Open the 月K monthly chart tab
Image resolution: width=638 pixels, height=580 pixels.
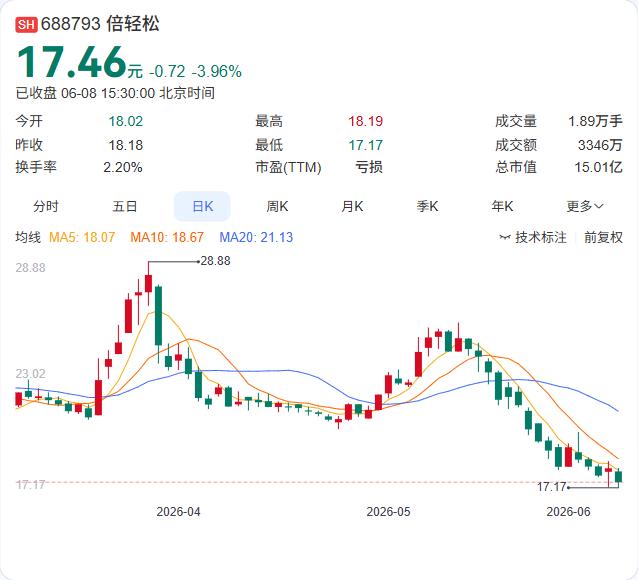(352, 206)
